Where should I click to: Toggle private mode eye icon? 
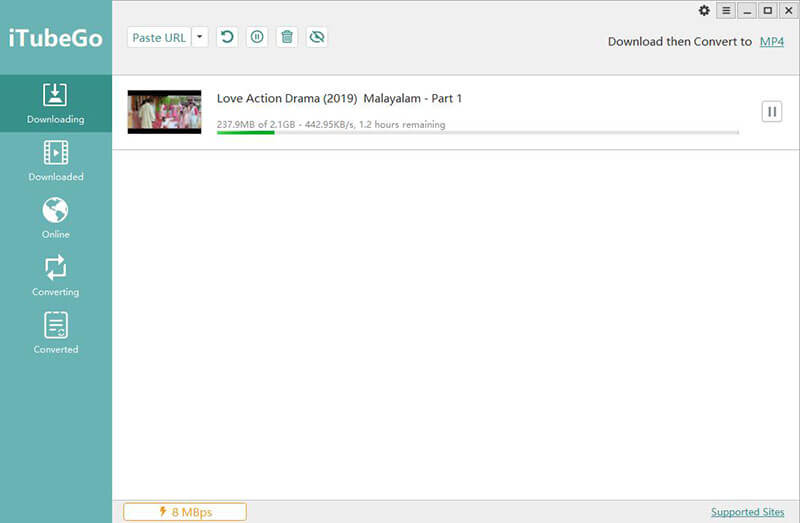(317, 37)
